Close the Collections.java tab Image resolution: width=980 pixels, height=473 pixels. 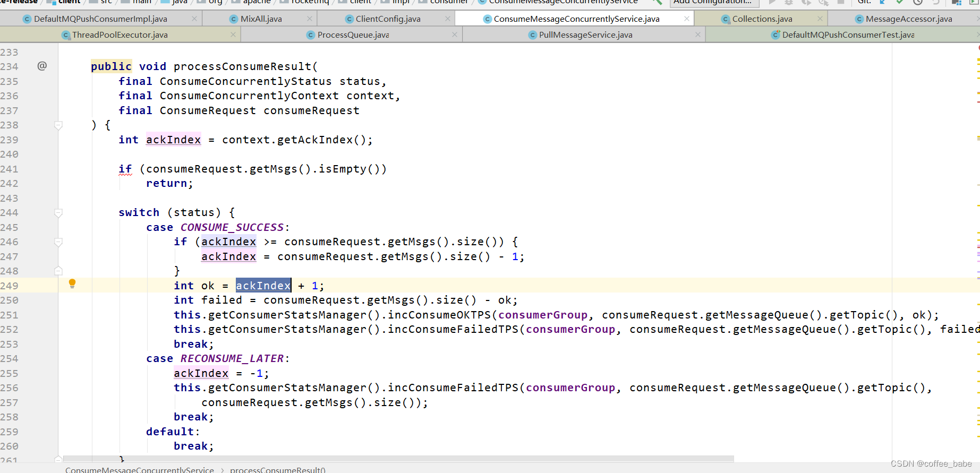[820, 19]
